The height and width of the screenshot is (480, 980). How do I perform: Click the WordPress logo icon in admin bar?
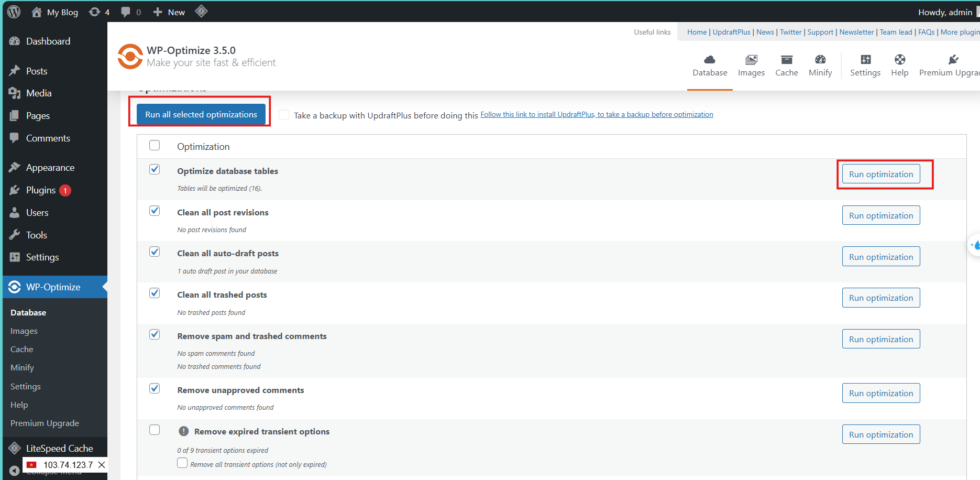point(14,12)
